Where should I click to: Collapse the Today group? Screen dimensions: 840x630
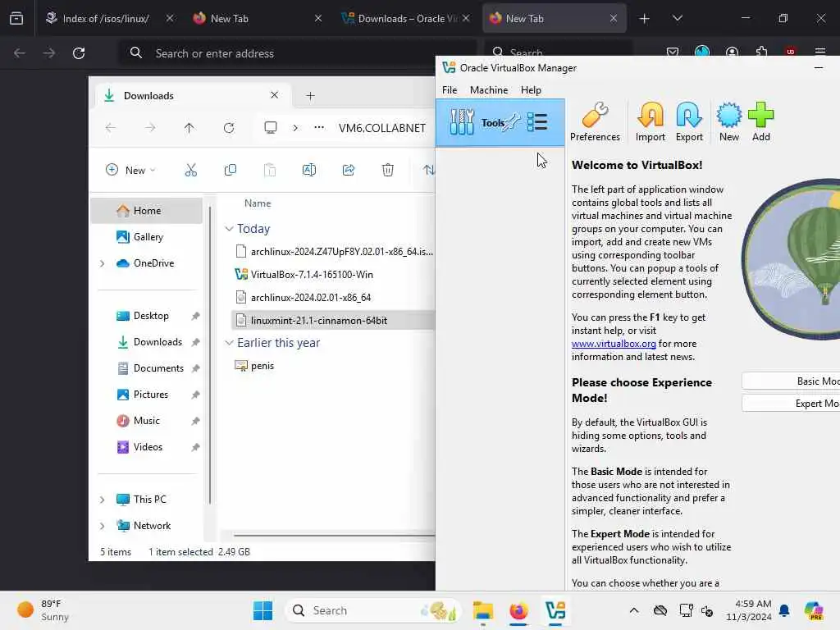(x=230, y=229)
